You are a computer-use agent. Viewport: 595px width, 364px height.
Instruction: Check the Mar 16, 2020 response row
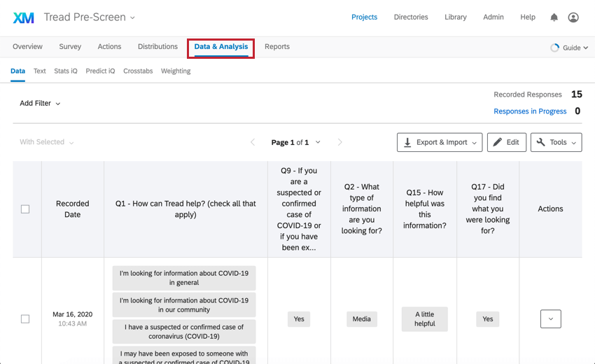click(x=25, y=318)
